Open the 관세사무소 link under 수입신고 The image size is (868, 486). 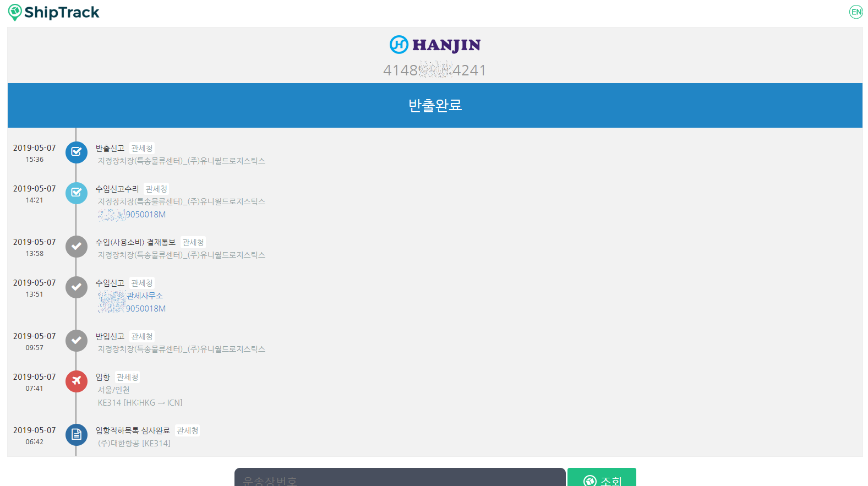click(130, 296)
